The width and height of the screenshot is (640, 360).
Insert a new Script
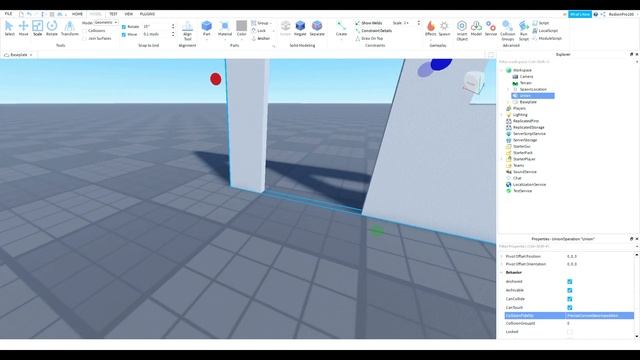(541, 23)
